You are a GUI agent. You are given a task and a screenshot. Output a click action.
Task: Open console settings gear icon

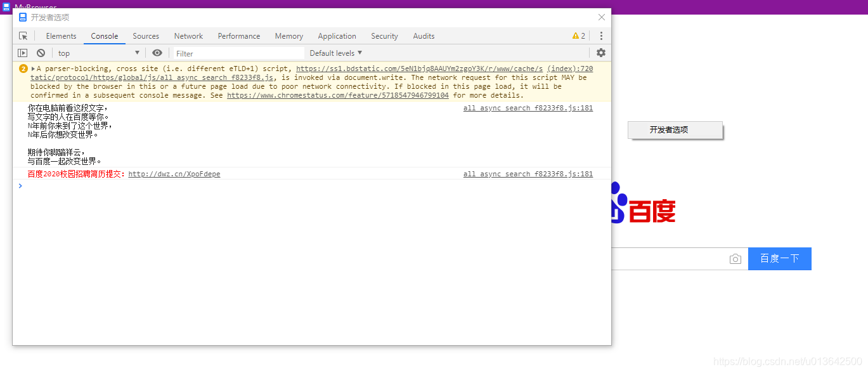click(x=601, y=53)
